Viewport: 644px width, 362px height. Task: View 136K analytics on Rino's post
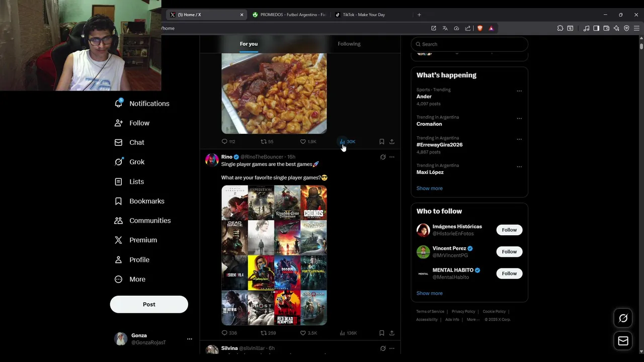348,333
